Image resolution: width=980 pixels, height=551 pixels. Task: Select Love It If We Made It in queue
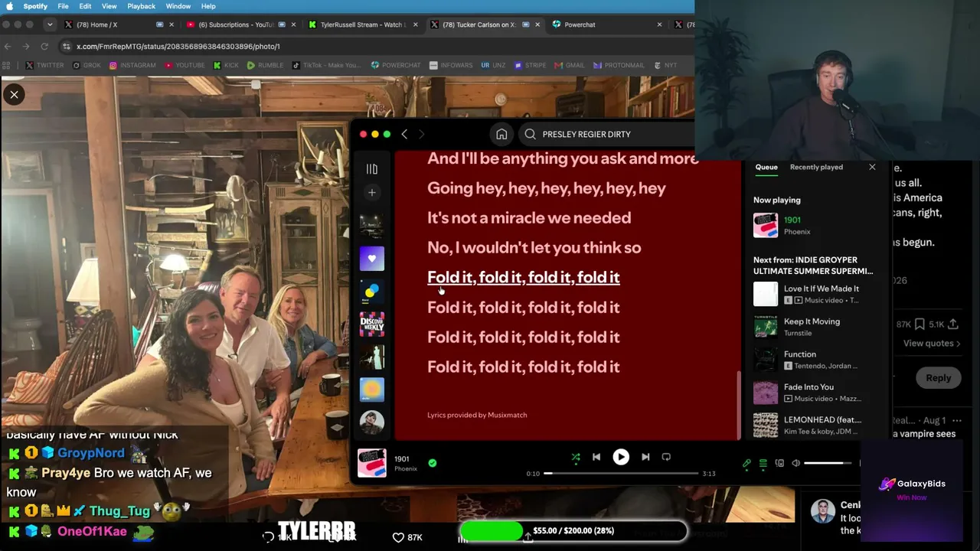(x=815, y=294)
